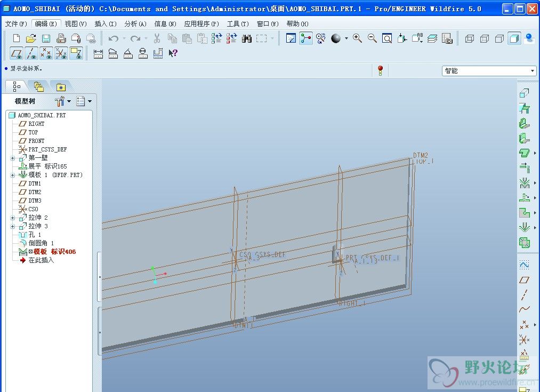Click the datum axis tool in right toolbar
Screen dimensions: 540x392
524,295
